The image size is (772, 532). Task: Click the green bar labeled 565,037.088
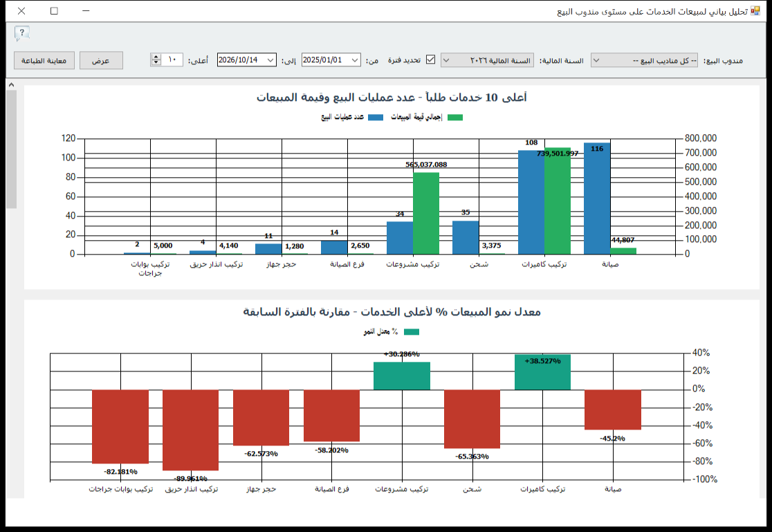pos(426,213)
